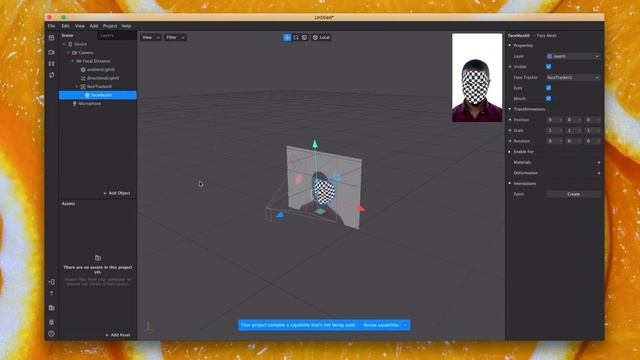Click the red X-axis gizmo arrow
640x360 pixels.
coord(362,209)
